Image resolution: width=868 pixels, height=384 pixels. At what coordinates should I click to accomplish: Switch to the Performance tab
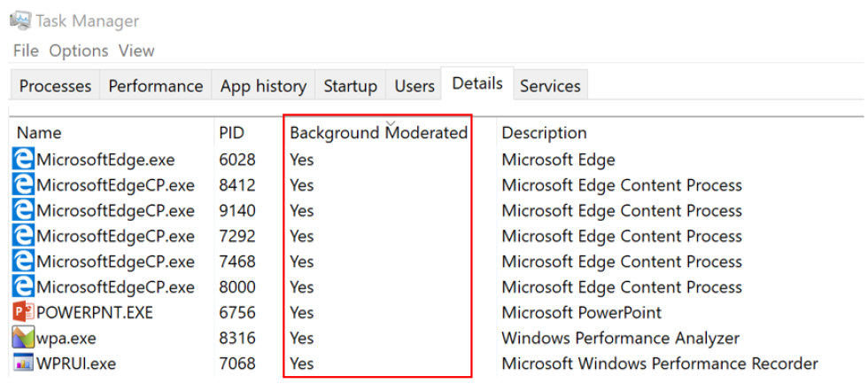[155, 86]
